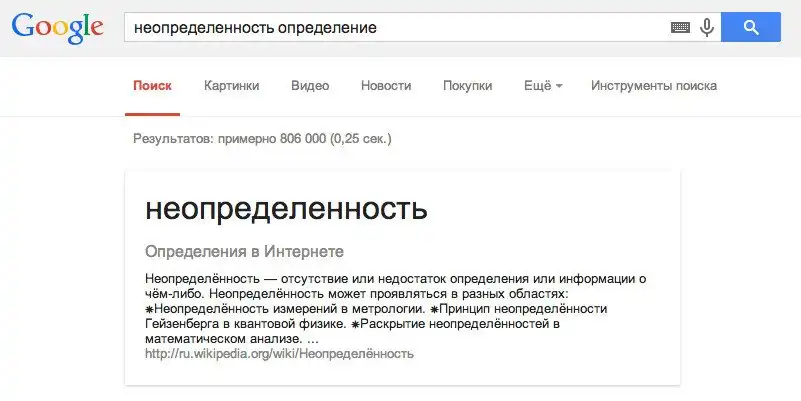Click the results count text

pos(262,139)
